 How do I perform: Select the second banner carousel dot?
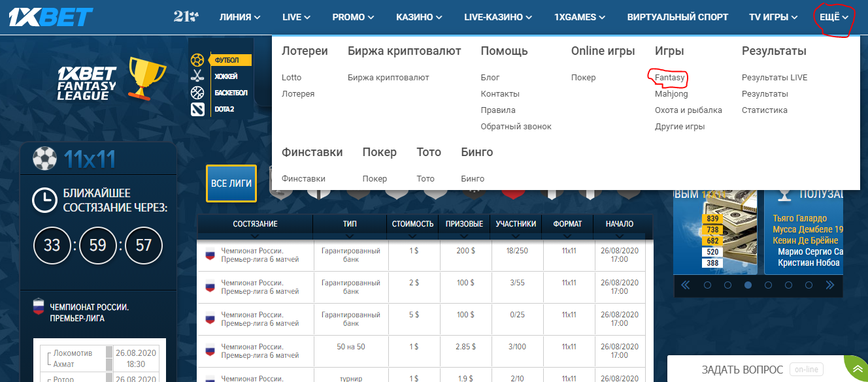point(727,285)
